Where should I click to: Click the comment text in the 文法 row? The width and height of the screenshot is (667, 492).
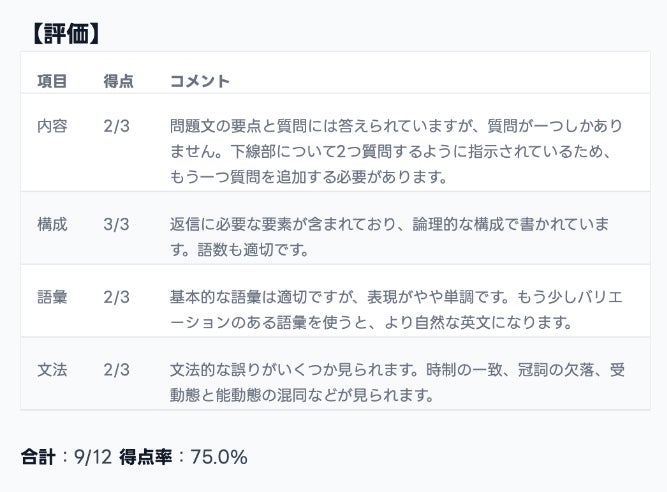point(396,382)
